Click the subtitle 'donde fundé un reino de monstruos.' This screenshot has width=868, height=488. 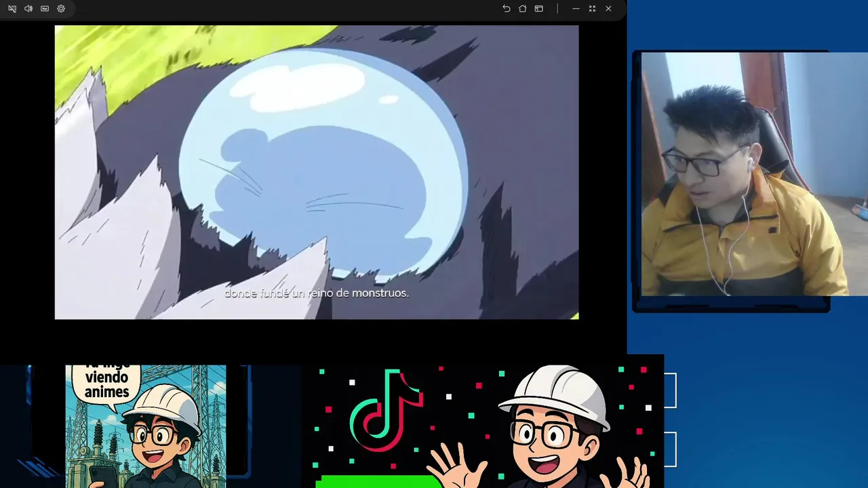[x=317, y=293]
